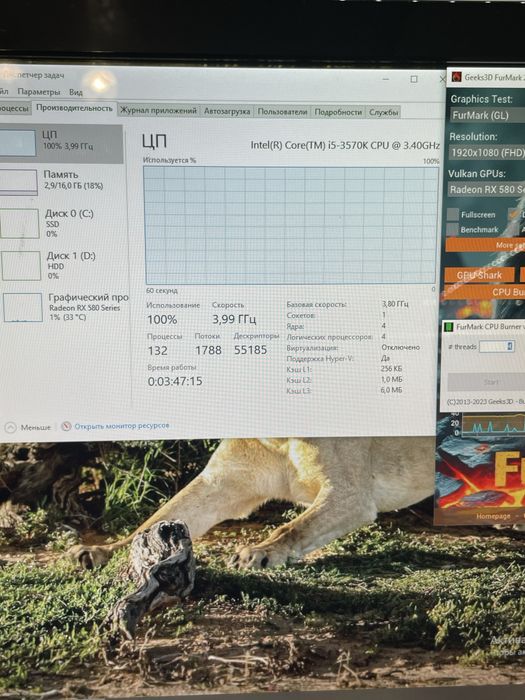Click the process count 132

[x=158, y=351]
